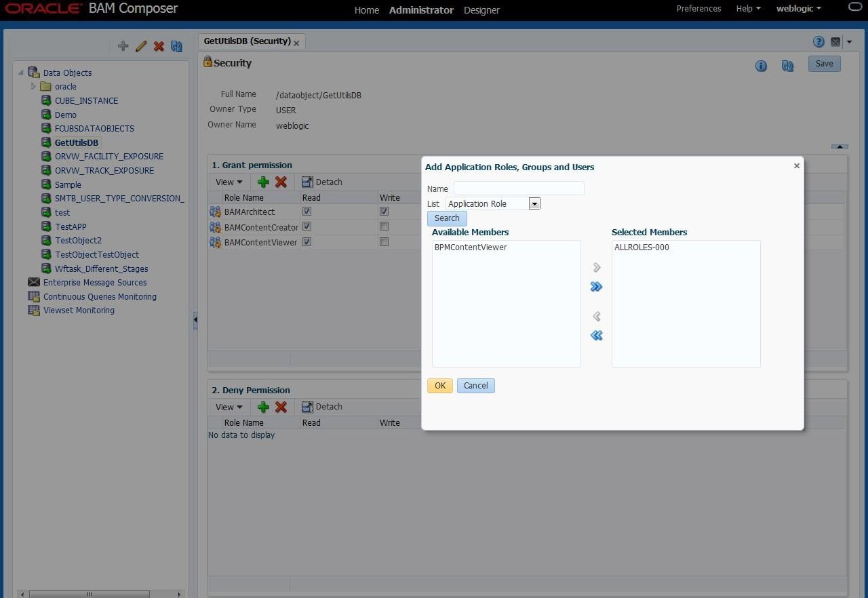Enable Write checkbox for BAMContentViewer

[384, 241]
